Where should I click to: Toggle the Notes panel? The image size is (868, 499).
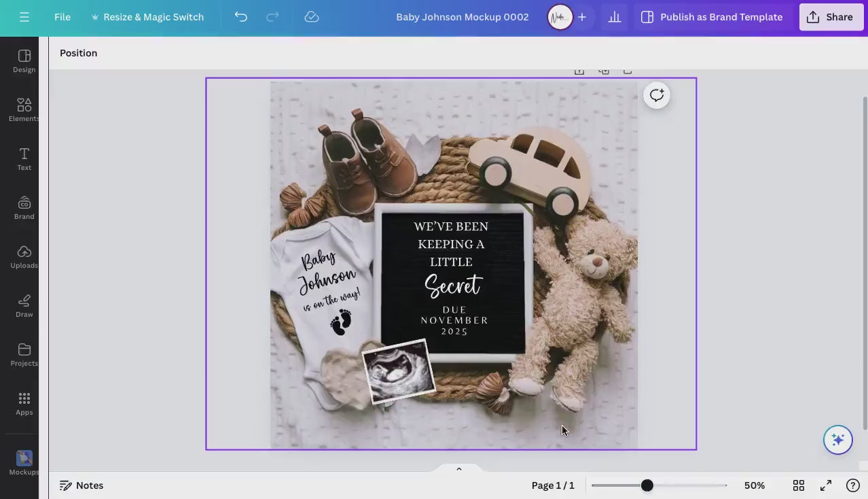(82, 485)
